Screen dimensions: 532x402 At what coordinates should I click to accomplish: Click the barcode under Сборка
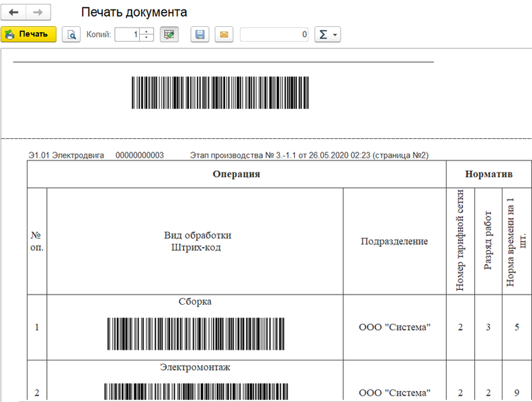pos(195,334)
